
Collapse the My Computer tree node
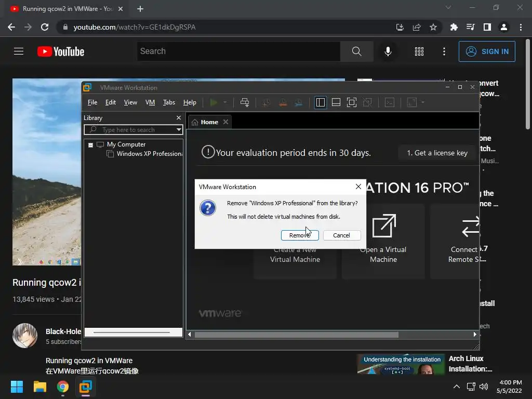[x=90, y=145]
